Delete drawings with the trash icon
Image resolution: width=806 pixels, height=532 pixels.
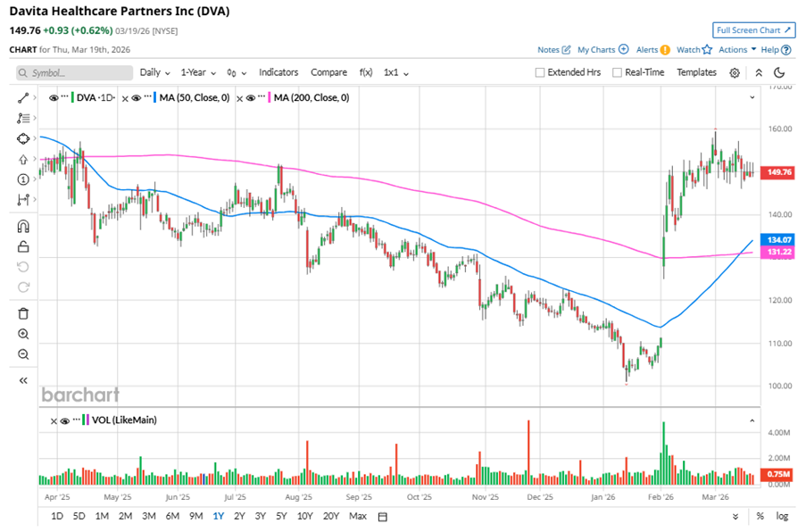[x=23, y=313]
